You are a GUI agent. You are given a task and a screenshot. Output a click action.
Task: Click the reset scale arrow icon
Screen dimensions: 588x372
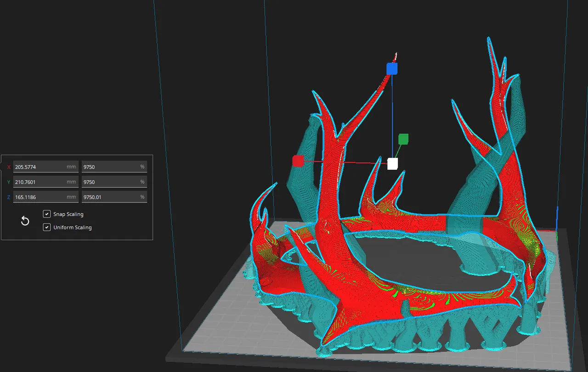pos(25,221)
